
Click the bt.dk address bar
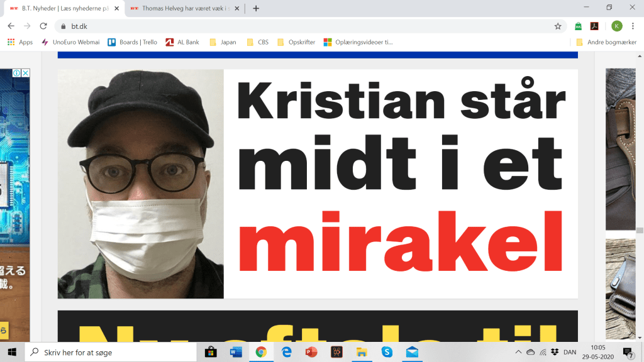click(302, 26)
